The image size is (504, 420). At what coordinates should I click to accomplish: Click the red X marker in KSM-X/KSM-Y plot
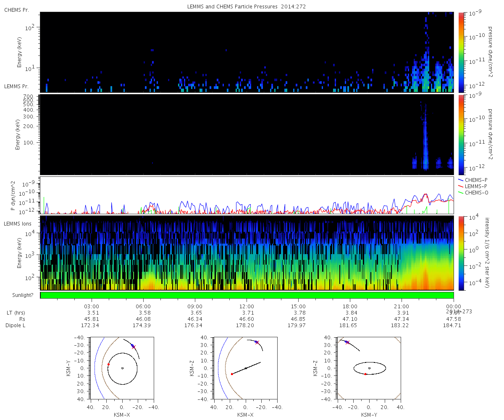pos(134,347)
